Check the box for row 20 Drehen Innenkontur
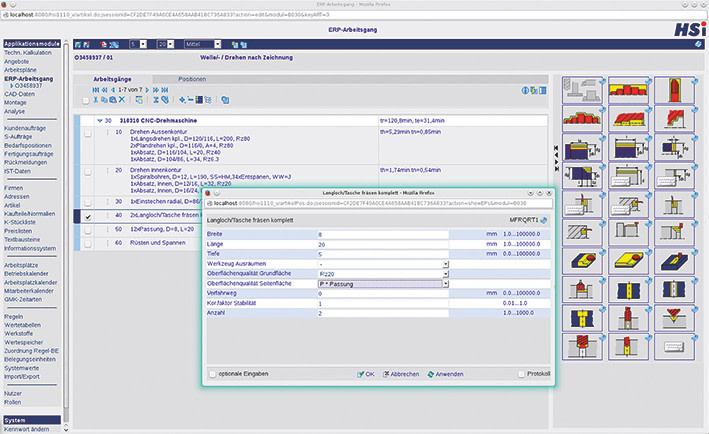The width and height of the screenshot is (709, 434). [x=88, y=172]
